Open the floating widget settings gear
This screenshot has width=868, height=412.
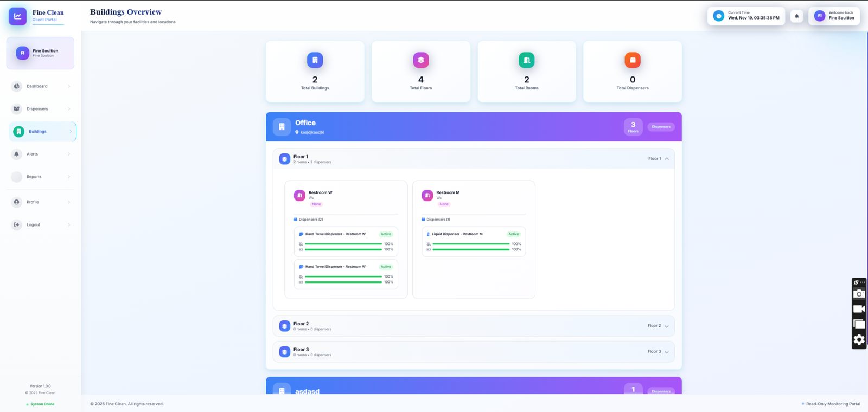pos(859,340)
